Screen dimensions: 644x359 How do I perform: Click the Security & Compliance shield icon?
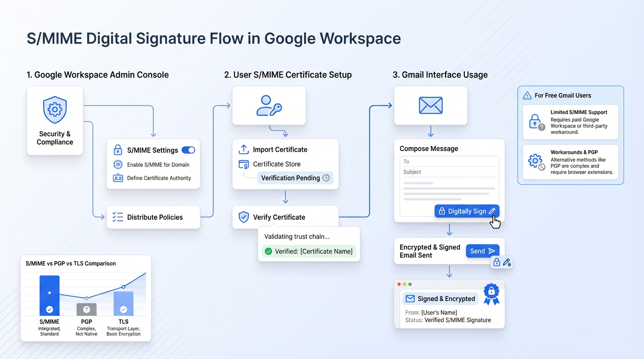[55, 110]
